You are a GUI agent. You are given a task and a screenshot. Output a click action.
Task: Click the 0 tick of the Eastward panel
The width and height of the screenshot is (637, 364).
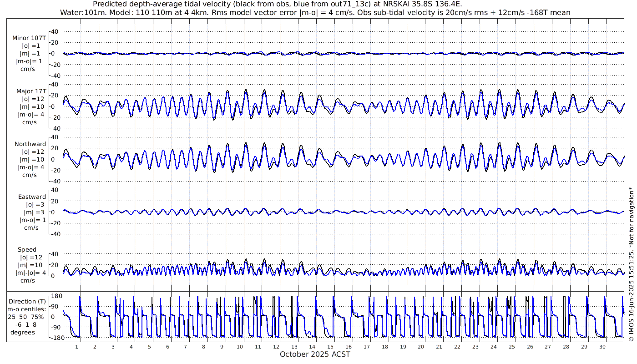click(x=57, y=212)
